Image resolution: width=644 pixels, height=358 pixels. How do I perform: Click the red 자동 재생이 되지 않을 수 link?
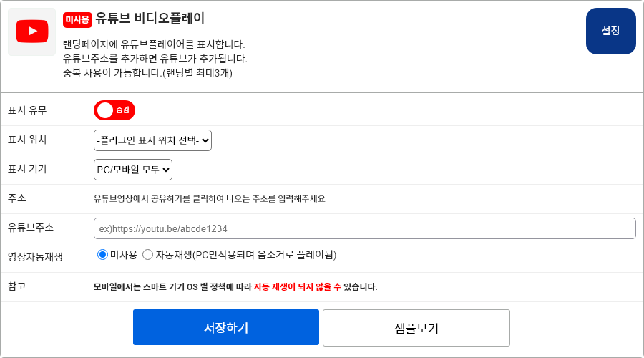[297, 287]
